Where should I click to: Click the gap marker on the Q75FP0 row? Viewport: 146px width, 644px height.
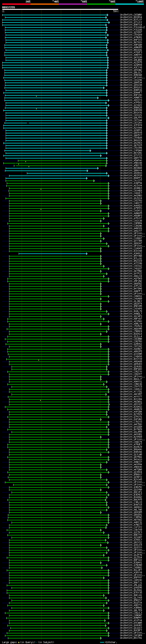click(x=41, y=209)
